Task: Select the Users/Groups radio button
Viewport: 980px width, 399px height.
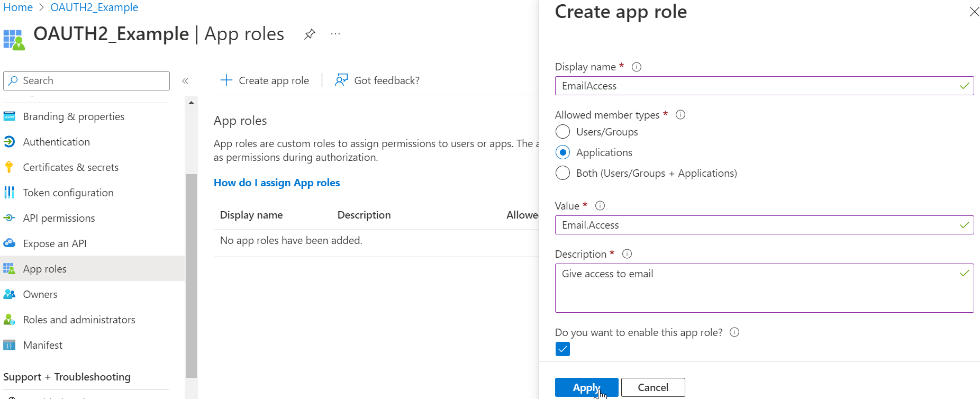Action: (563, 132)
